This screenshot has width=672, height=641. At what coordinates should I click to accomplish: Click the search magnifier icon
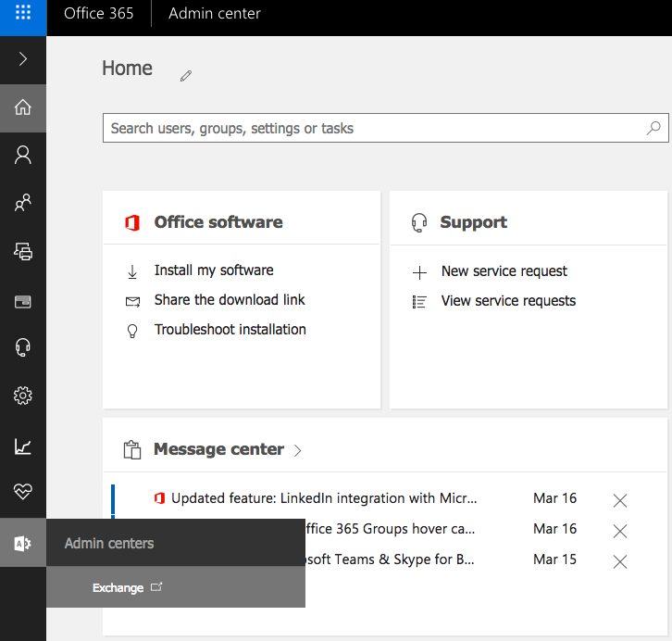(x=653, y=128)
